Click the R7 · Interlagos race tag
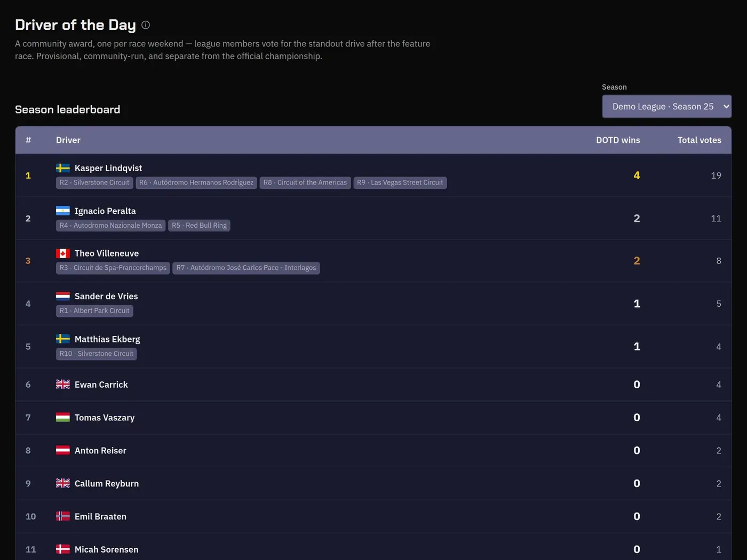 point(246,268)
